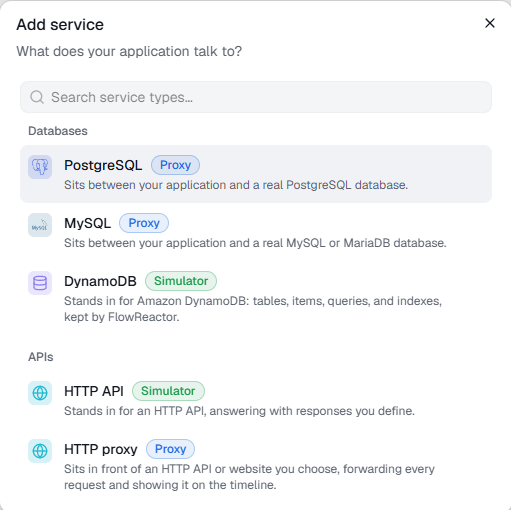Screen dimensions: 511x510
Task: Choose the PostgreSQL service title
Action: [103, 165]
